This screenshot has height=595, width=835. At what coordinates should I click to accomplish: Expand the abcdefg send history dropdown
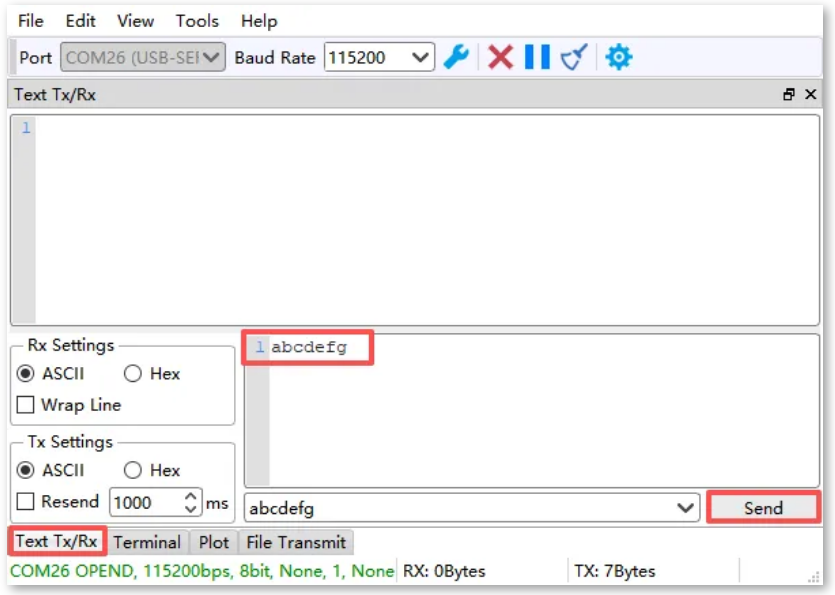pyautogui.click(x=686, y=508)
